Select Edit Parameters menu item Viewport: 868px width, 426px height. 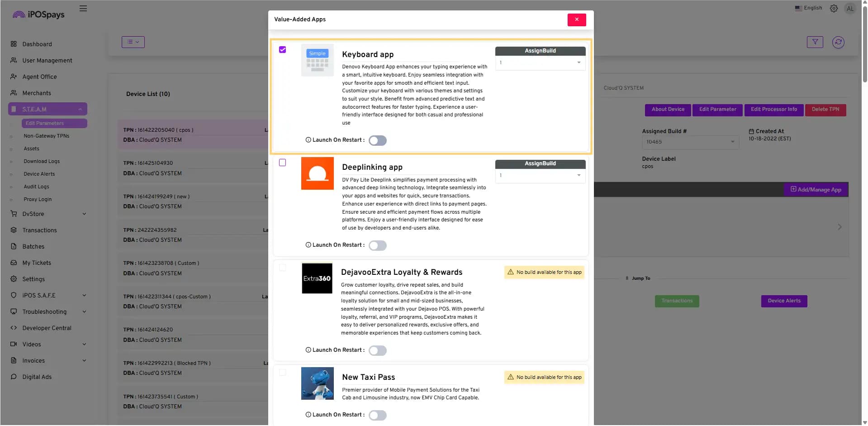(54, 123)
